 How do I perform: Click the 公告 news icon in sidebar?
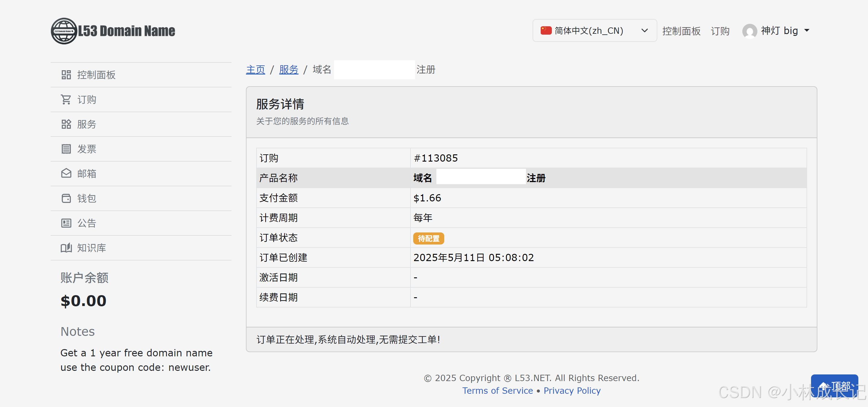pyautogui.click(x=66, y=223)
